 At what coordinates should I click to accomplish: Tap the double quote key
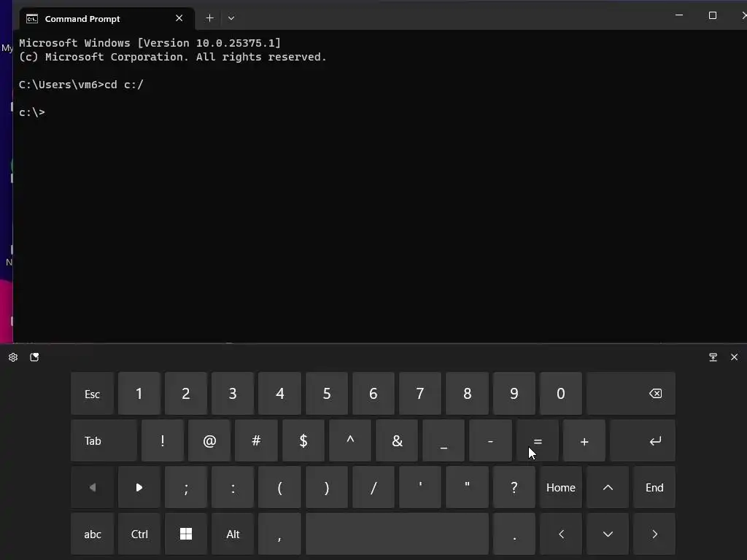click(468, 488)
